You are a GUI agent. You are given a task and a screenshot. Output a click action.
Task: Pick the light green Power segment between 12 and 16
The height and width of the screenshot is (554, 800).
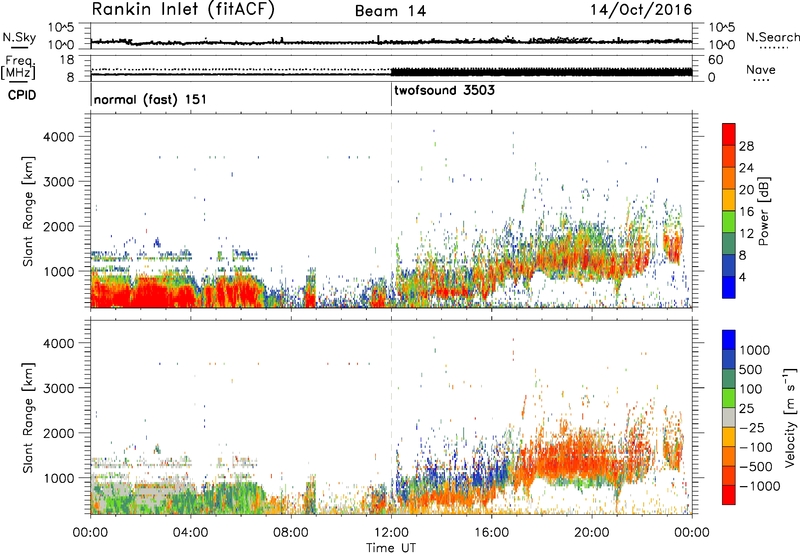(x=729, y=222)
